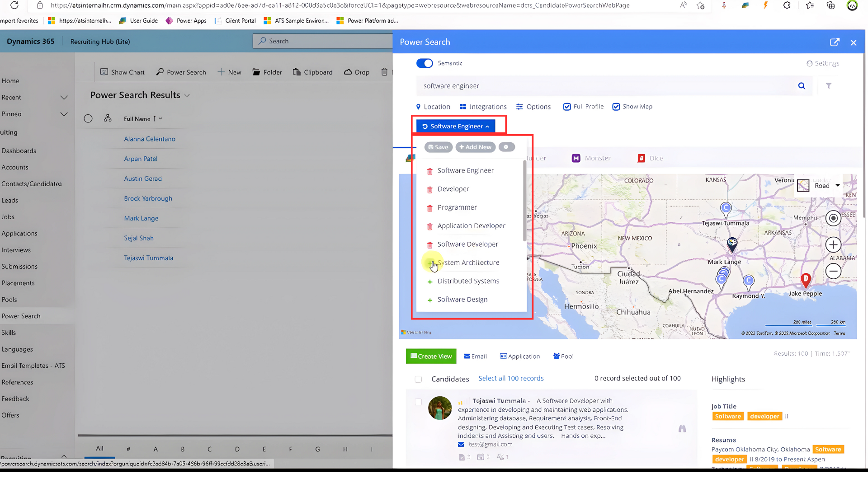Click the Pool action
Screen dimensions: 868x488
coord(563,357)
